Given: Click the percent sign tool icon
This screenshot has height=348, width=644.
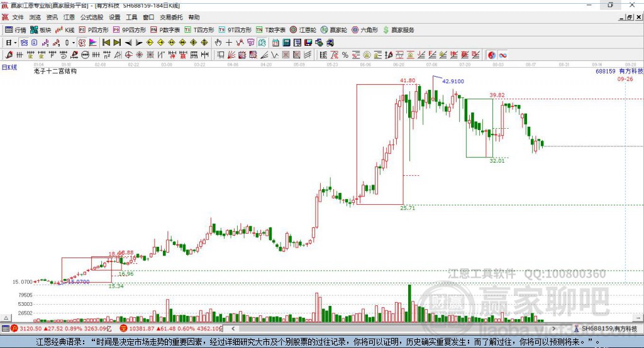Looking at the screenshot, I should click(345, 55).
